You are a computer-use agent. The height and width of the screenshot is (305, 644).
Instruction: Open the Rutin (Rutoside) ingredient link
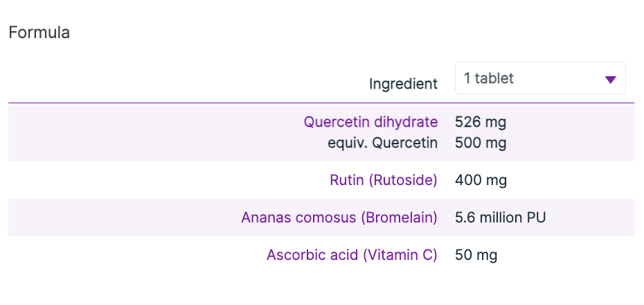point(384,181)
